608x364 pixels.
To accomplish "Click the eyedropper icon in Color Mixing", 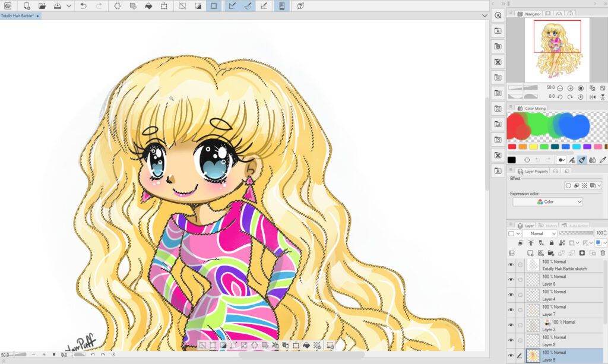I will pos(603,160).
